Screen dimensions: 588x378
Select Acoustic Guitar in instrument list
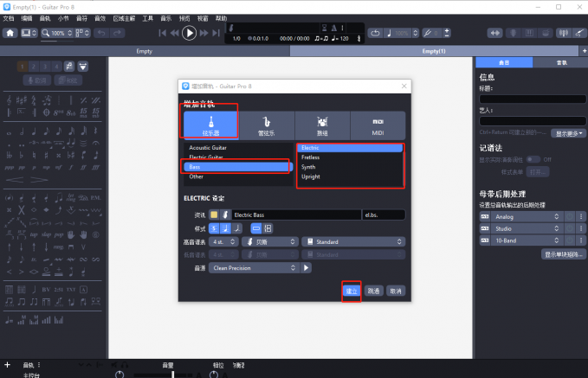tap(206, 148)
